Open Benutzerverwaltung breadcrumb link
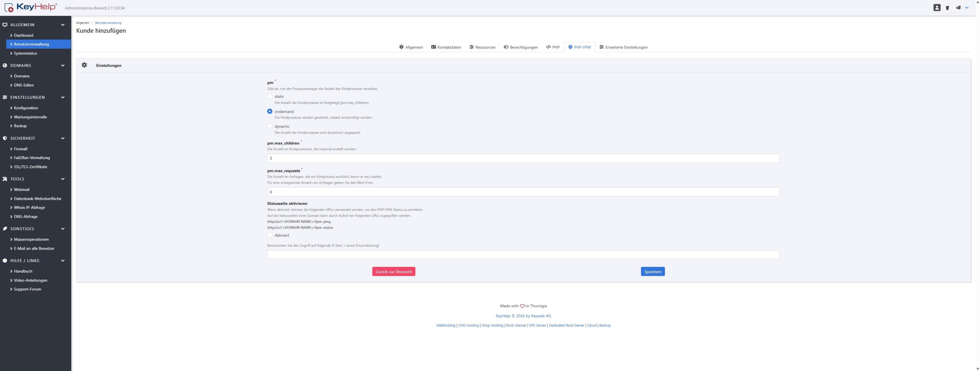The image size is (980, 371). tap(108, 23)
